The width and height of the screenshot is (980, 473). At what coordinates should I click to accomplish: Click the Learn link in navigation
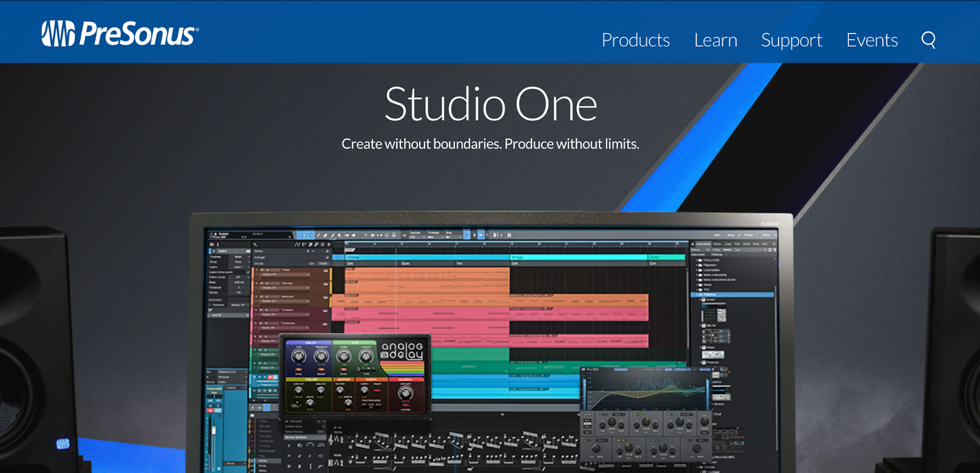click(x=715, y=40)
